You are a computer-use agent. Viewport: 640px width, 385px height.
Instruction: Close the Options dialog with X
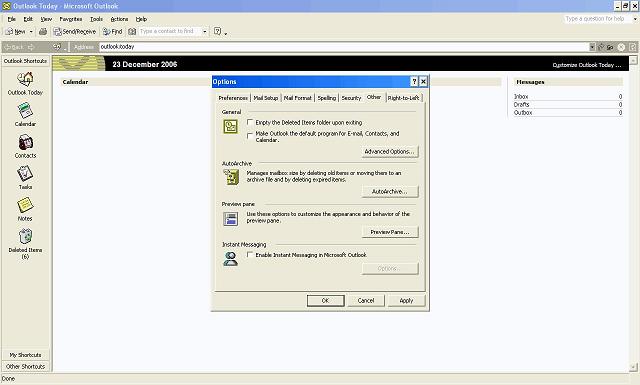(423, 82)
